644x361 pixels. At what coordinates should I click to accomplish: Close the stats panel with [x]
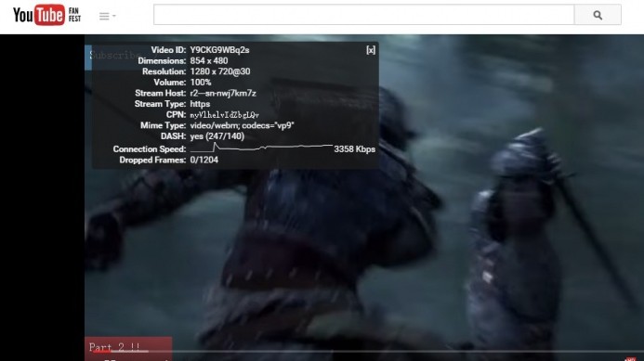pos(371,50)
